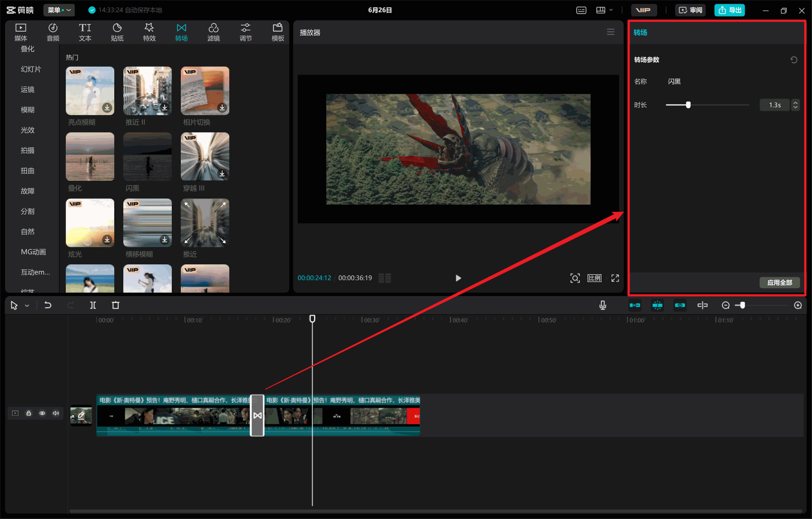Play the video preview
This screenshot has width=812, height=519.
point(458,278)
